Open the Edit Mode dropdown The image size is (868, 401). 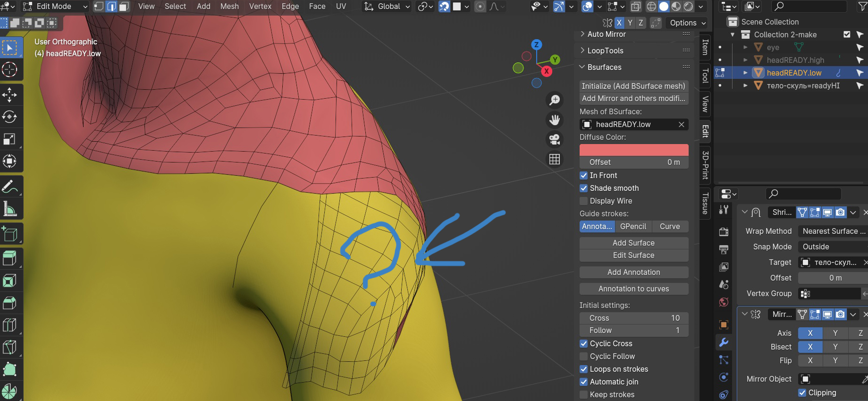click(x=55, y=6)
